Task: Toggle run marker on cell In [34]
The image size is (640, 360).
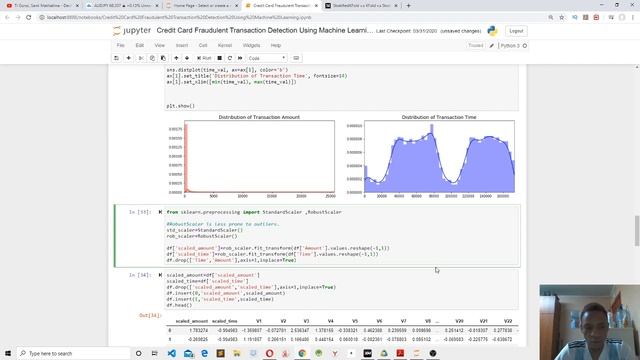Action: click(160, 275)
